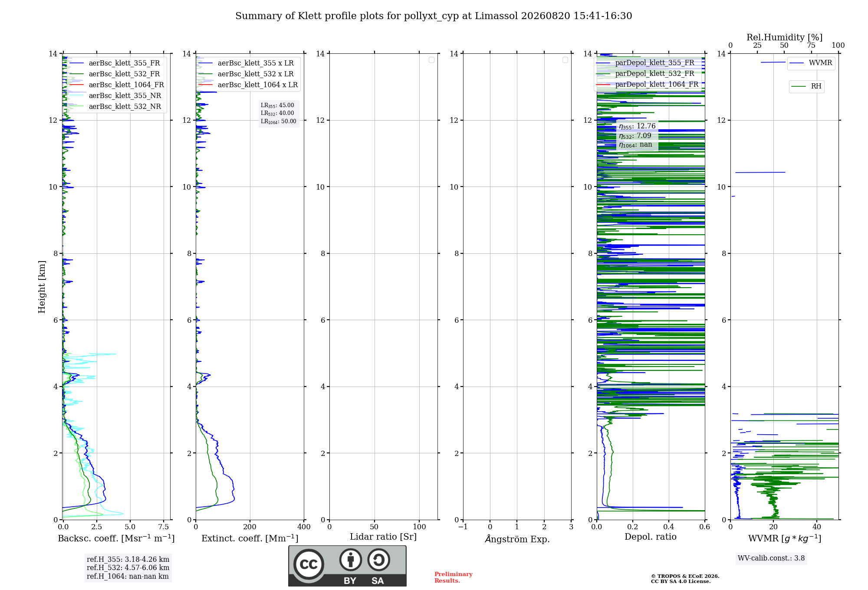
Task: Click the Extinct. coeff. axis label
Action: point(250,538)
